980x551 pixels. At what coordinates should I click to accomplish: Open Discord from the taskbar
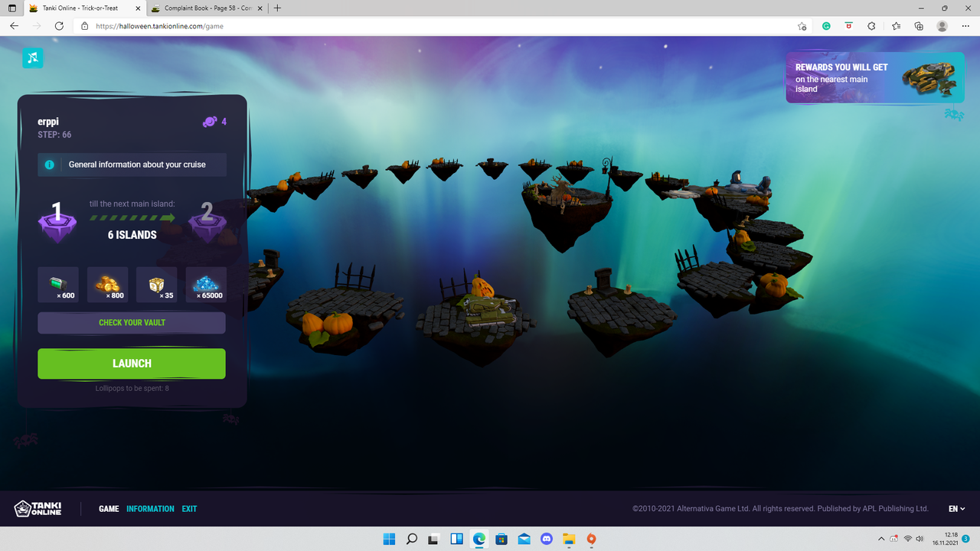[x=547, y=539]
